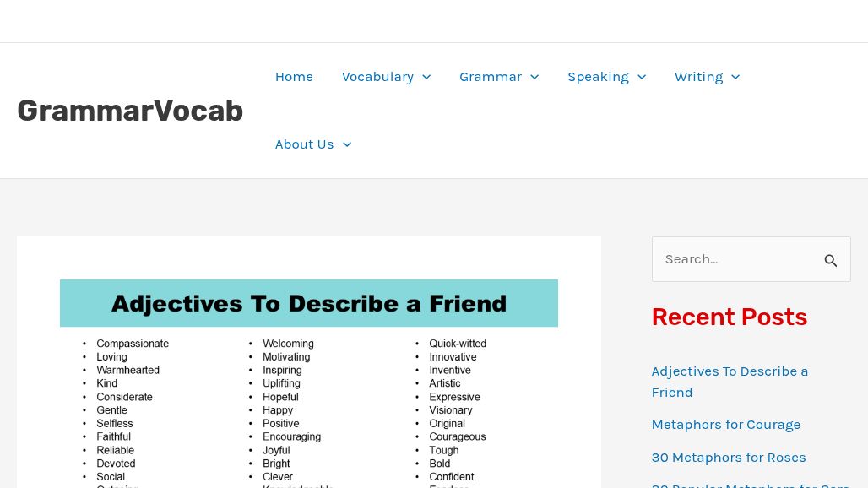The height and width of the screenshot is (488, 868).
Task: Open the Vocabulary menu item
Action: click(x=377, y=77)
